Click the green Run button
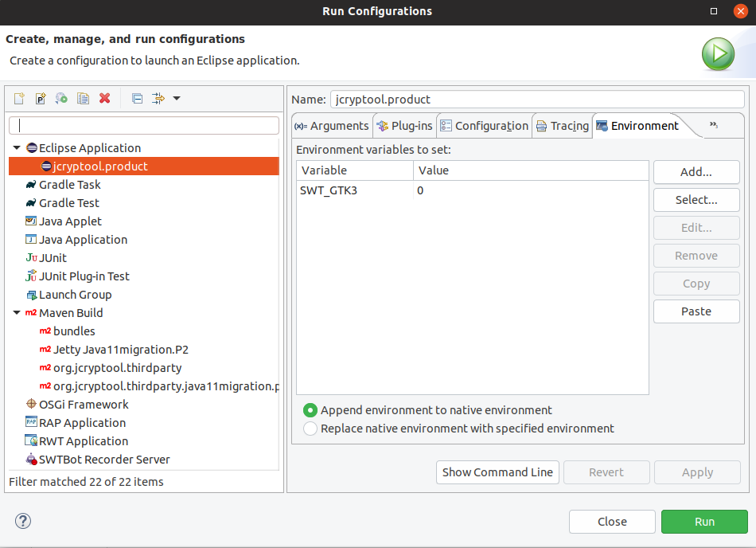Screen dimensions: 756x548 (x=704, y=522)
